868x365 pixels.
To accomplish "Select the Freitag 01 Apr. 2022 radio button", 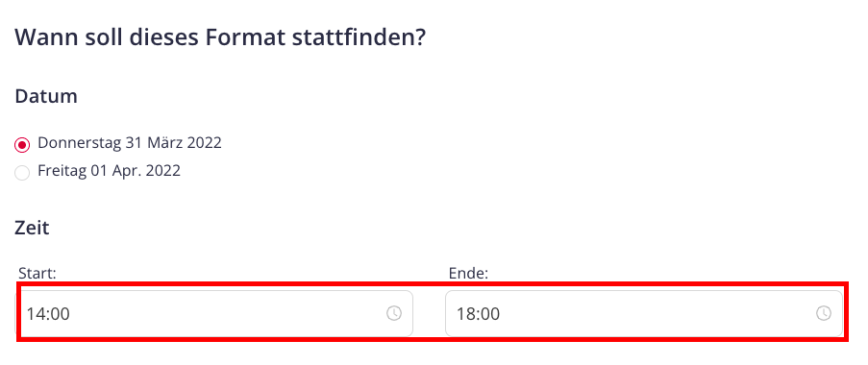I will (22, 173).
